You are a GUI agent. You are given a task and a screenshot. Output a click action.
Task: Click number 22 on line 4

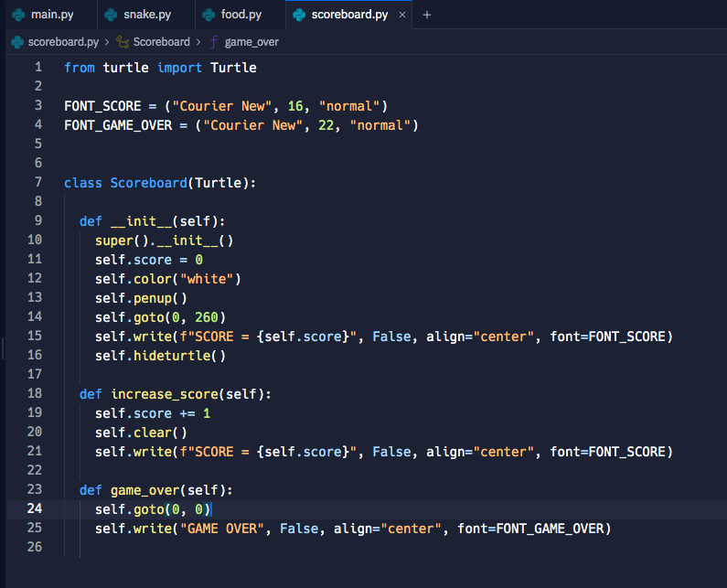(326, 125)
